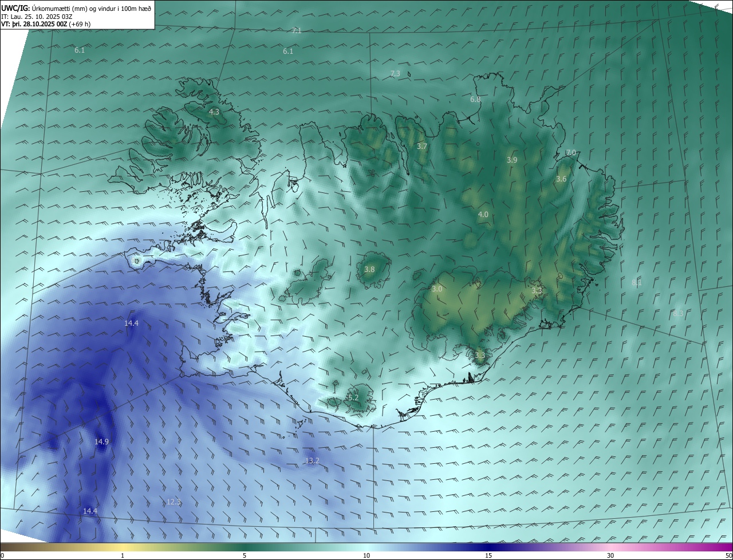Click the 7.3 value label
The width and height of the screenshot is (733, 560).
click(395, 73)
